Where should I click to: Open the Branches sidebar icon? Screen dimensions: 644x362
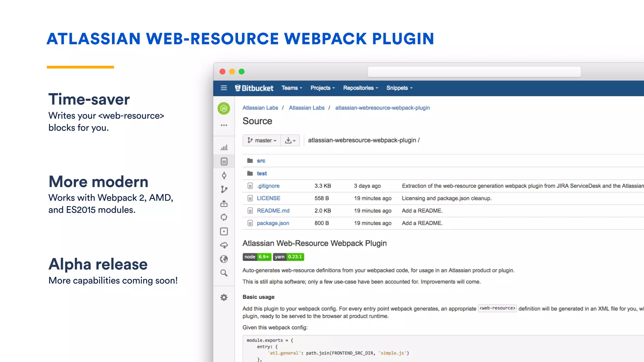click(224, 189)
